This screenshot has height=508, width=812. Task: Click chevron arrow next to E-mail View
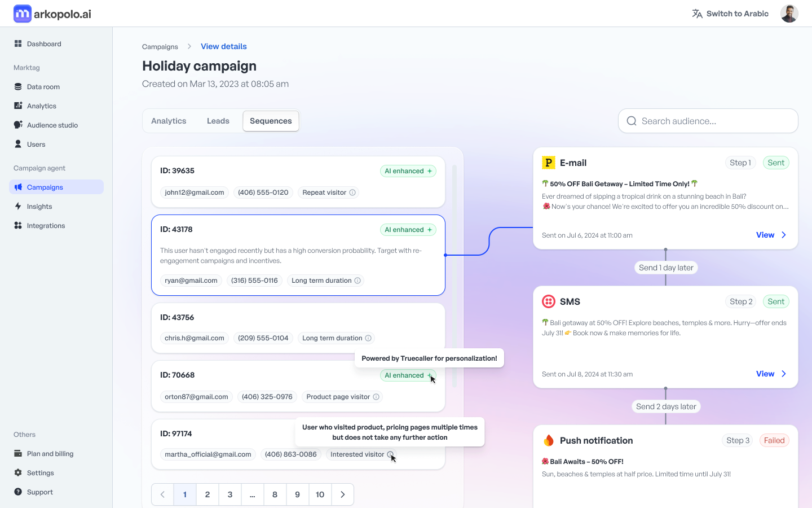[x=784, y=235]
